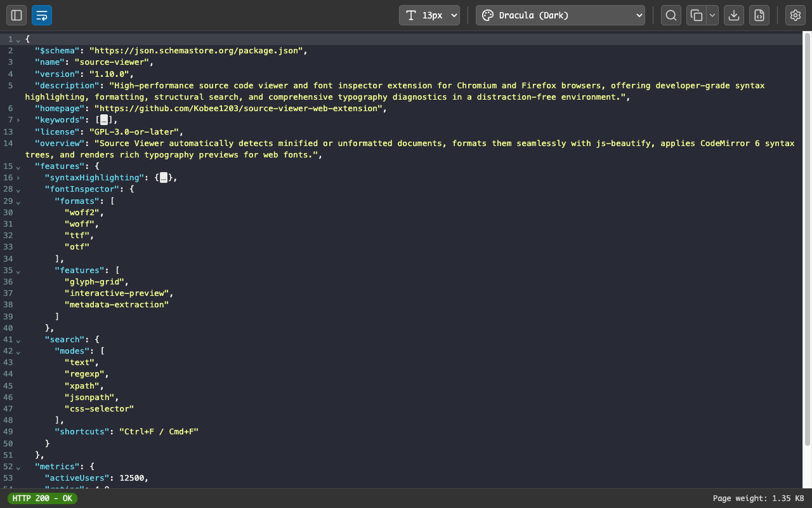
Task: Expand the folded "keywords" array on line 7
Action: (18, 120)
